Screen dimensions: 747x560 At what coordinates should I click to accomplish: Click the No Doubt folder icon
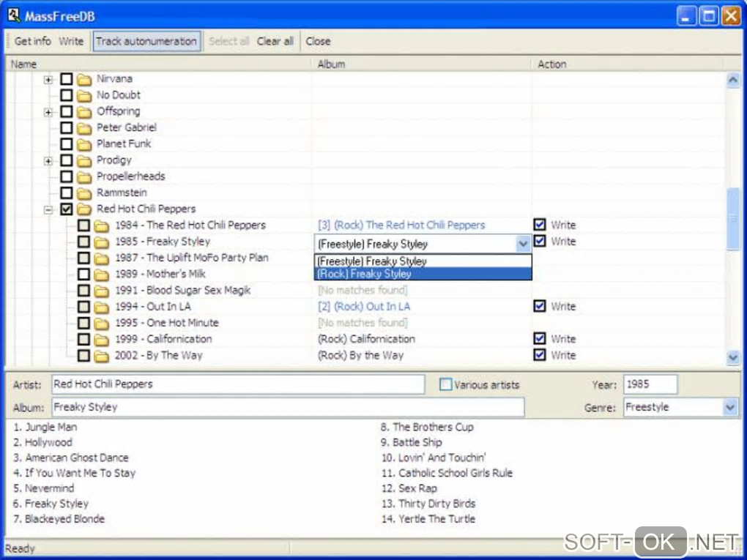click(x=84, y=95)
